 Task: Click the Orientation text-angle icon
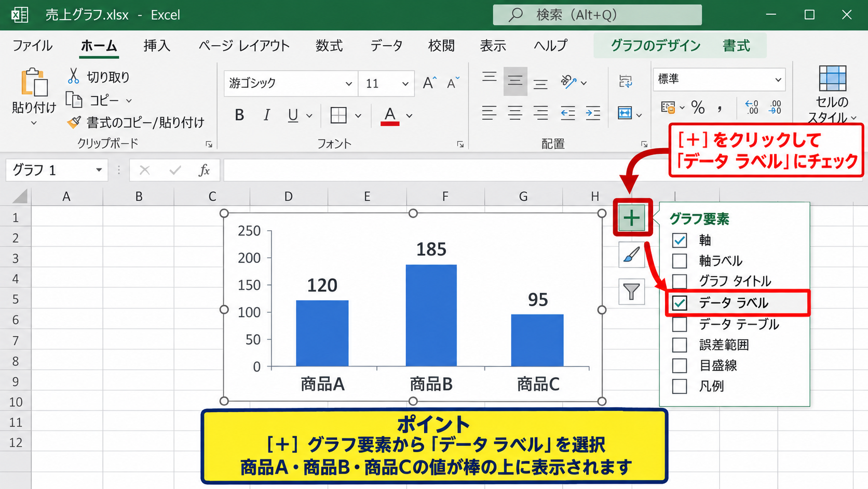[569, 82]
